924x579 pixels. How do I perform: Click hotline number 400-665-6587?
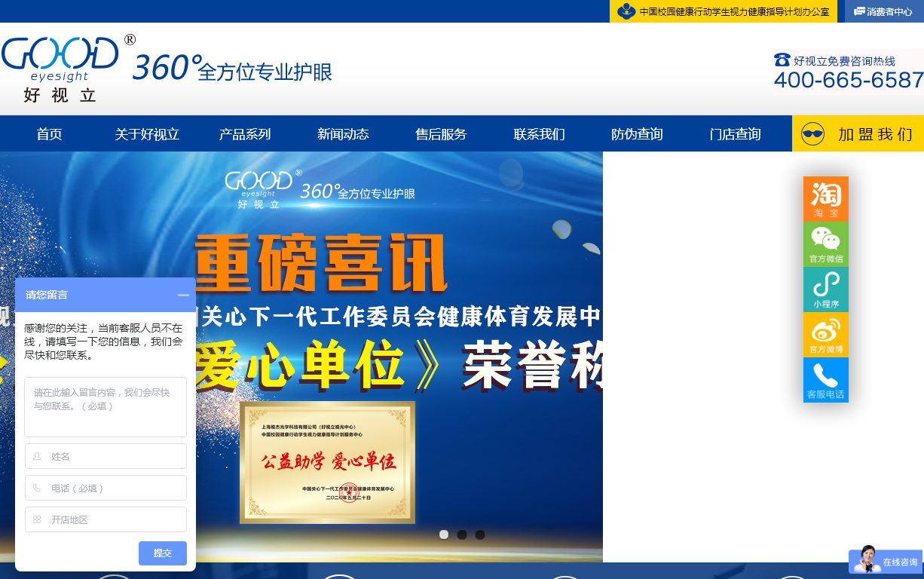(x=849, y=80)
